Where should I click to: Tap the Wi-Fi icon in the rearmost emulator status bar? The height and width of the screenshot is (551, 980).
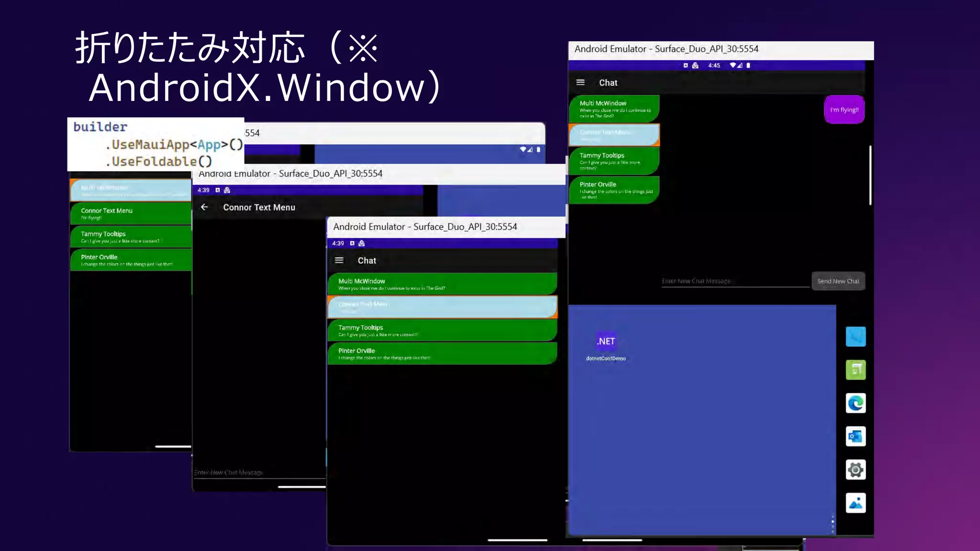(523, 149)
